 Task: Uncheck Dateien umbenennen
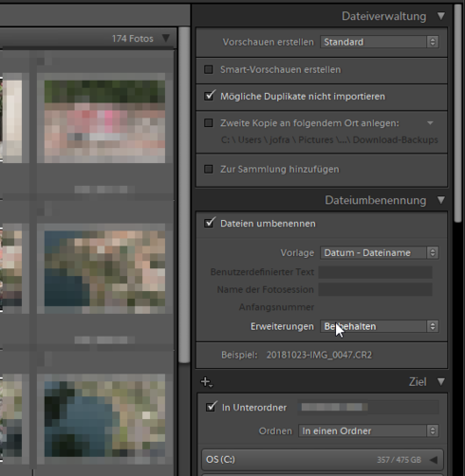tap(209, 223)
